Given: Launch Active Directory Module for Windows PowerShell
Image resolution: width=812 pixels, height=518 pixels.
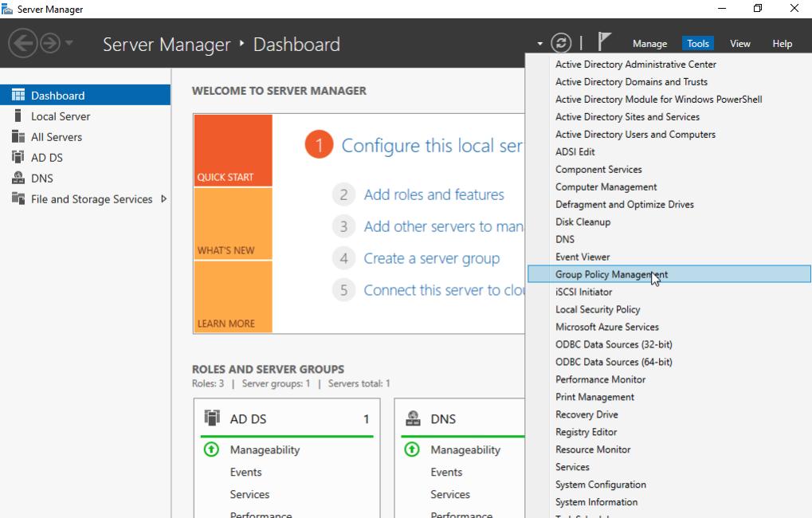Looking at the screenshot, I should click(x=669, y=100).
